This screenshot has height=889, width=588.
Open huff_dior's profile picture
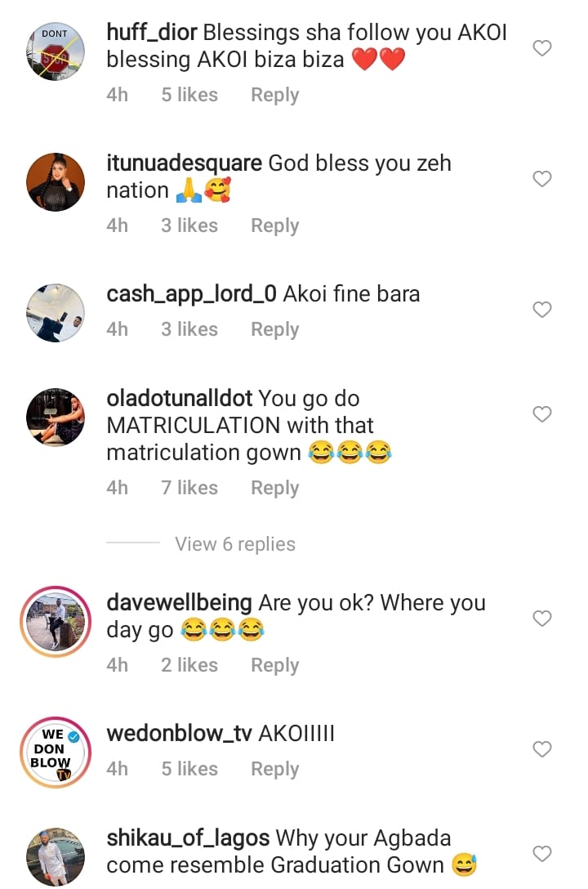(x=56, y=51)
